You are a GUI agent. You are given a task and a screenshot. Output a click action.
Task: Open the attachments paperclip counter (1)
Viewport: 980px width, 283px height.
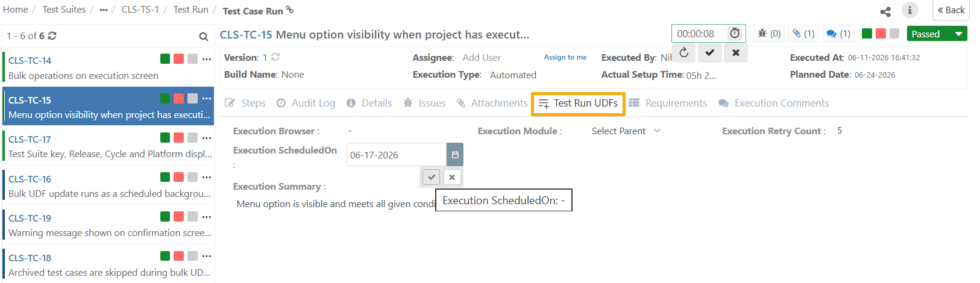[x=803, y=34]
